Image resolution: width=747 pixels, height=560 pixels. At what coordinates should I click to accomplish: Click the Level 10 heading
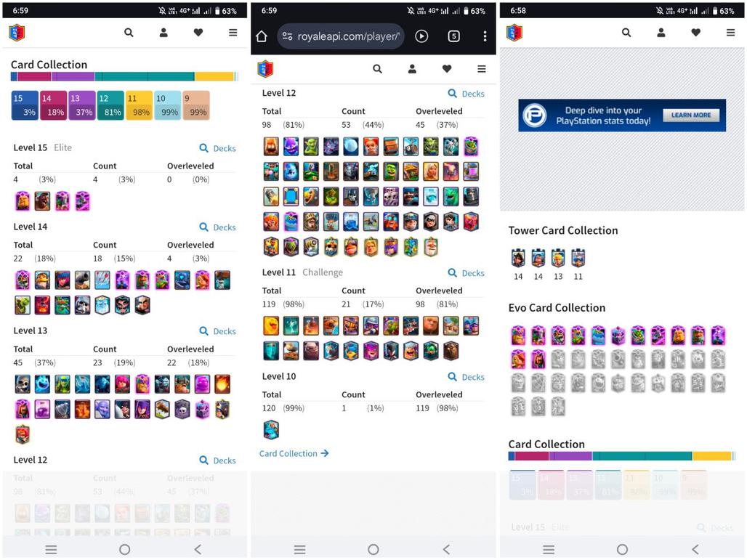click(279, 376)
